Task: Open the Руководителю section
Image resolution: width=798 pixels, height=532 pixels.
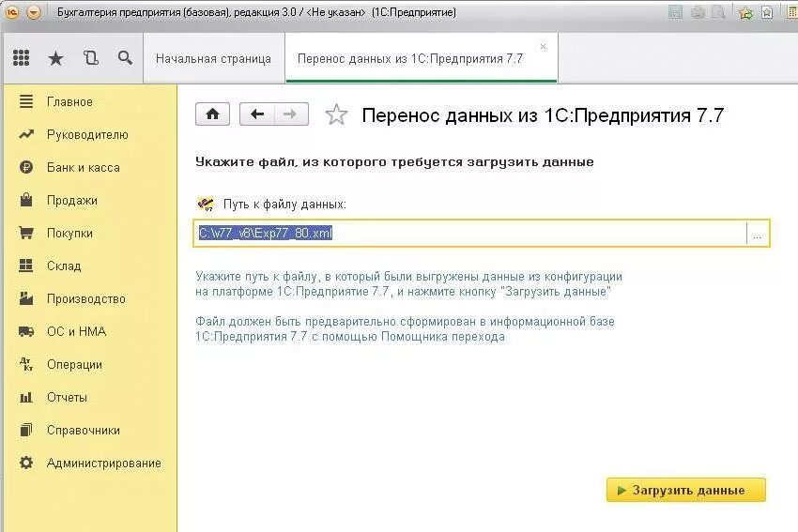Action: pyautogui.click(x=88, y=135)
